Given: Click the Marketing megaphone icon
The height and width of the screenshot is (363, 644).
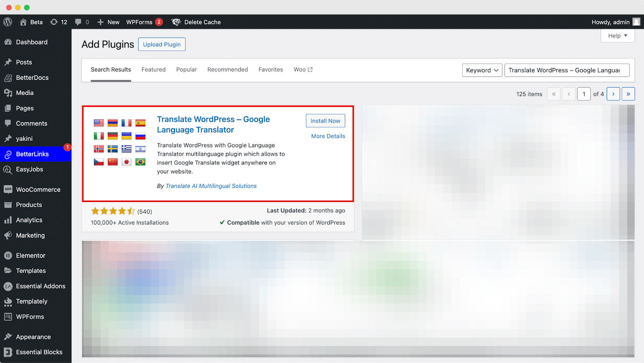Looking at the screenshot, I should (8, 235).
